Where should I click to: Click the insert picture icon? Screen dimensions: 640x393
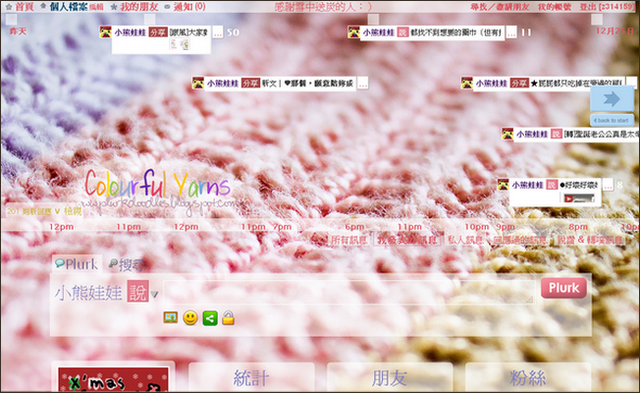click(x=171, y=318)
